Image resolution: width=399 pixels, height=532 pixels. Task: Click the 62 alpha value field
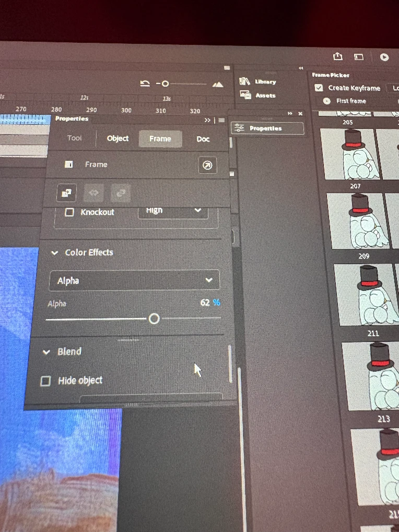coord(205,302)
